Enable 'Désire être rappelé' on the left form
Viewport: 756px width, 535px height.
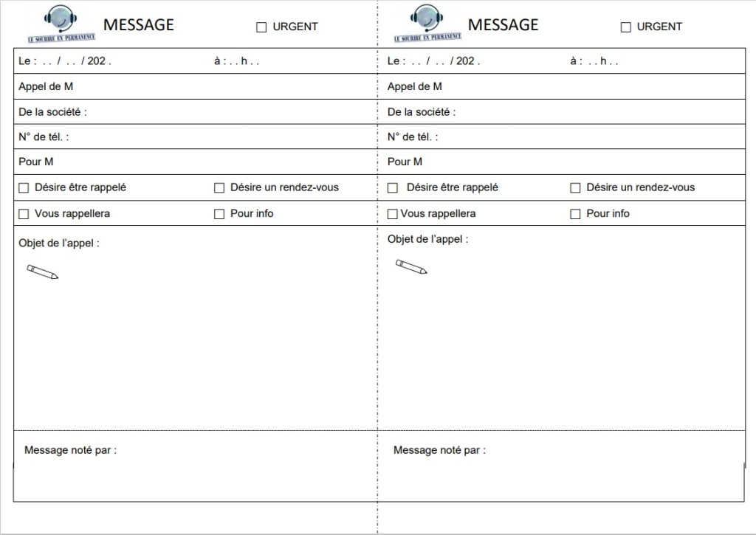click(24, 188)
